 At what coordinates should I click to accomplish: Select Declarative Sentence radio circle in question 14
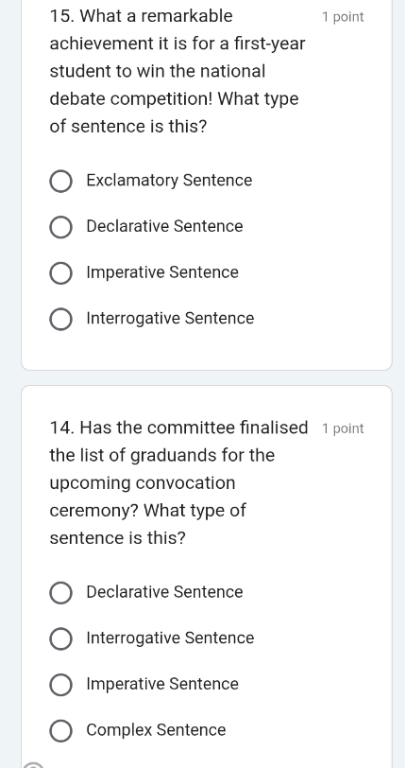[x=61, y=593]
